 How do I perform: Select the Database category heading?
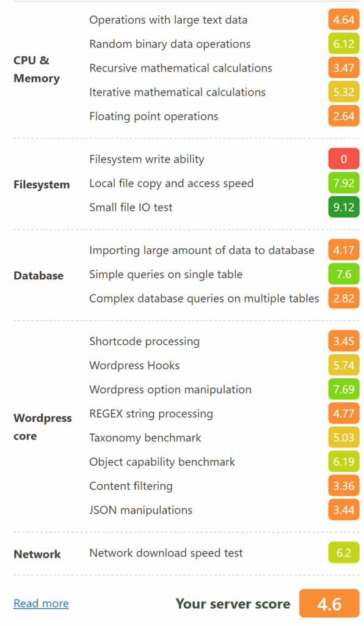38,276
